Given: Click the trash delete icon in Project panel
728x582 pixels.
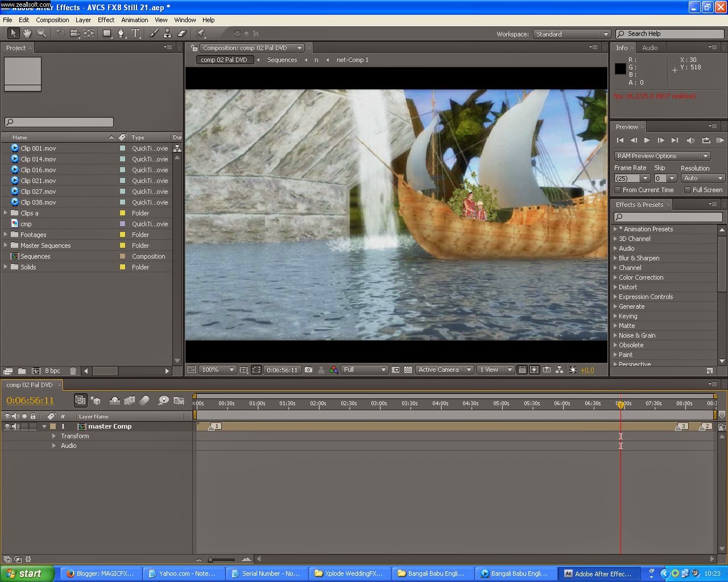Looking at the screenshot, I should click(73, 371).
